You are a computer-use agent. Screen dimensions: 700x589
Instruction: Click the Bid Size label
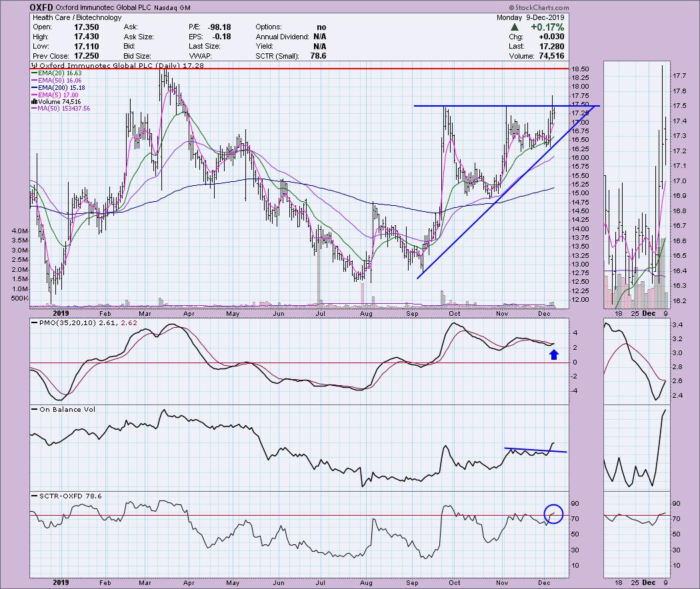click(x=137, y=56)
